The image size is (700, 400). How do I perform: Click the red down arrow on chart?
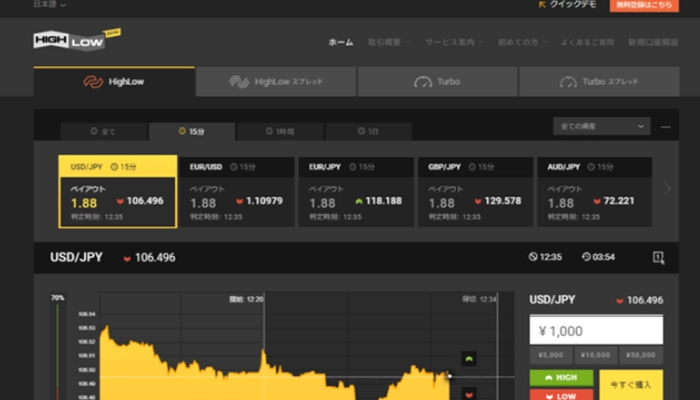[x=469, y=394]
